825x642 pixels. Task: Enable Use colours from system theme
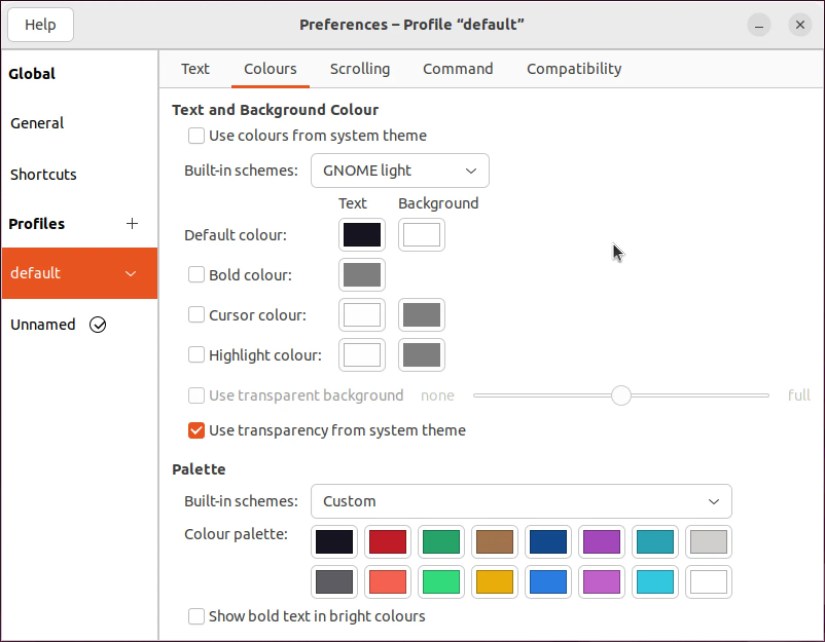coord(197,135)
